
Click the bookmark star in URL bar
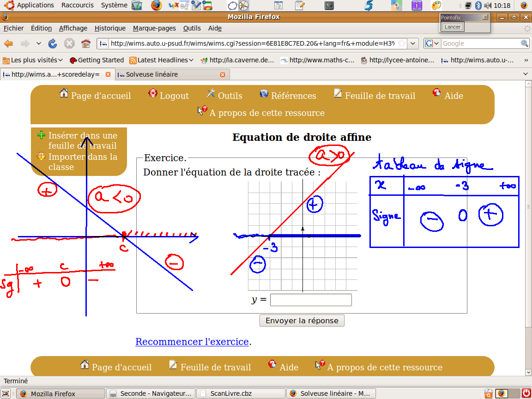(402, 43)
